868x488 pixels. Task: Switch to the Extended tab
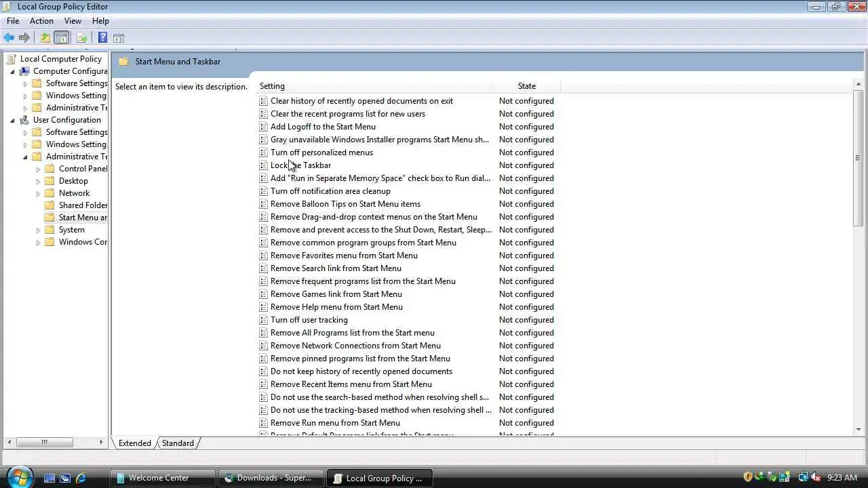tap(135, 443)
